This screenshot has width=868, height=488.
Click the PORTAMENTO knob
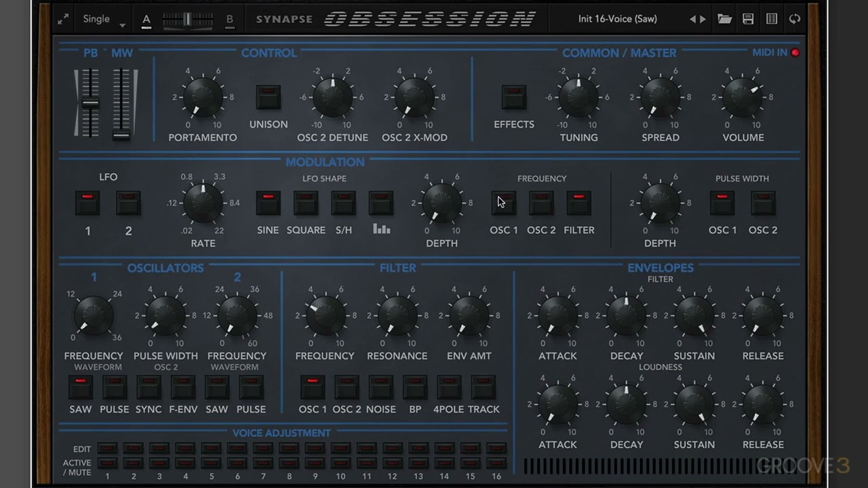[202, 97]
